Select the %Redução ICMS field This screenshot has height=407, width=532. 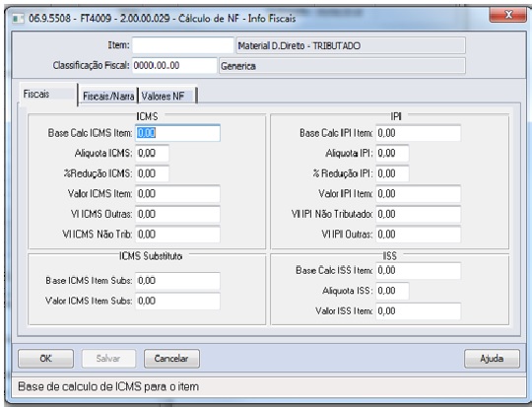point(153,173)
